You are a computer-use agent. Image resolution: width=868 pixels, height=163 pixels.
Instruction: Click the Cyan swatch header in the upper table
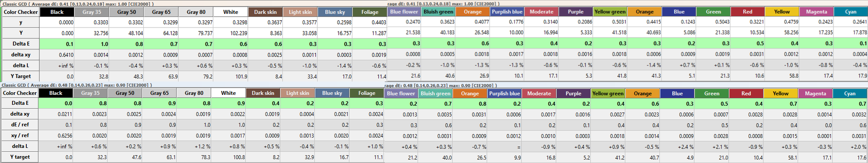850,12
